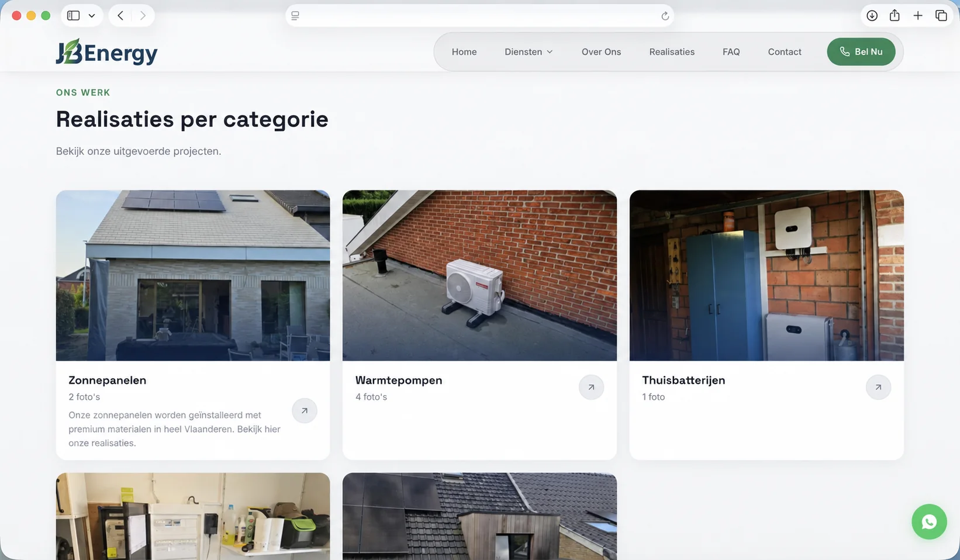Click the "4 foto's" text

pos(371,397)
